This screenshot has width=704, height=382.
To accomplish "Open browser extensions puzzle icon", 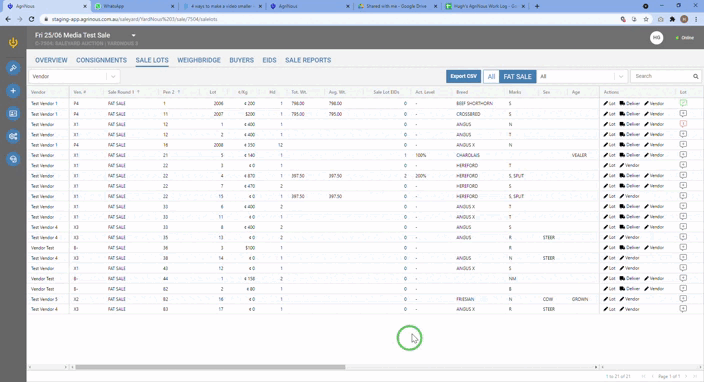I will [x=672, y=19].
